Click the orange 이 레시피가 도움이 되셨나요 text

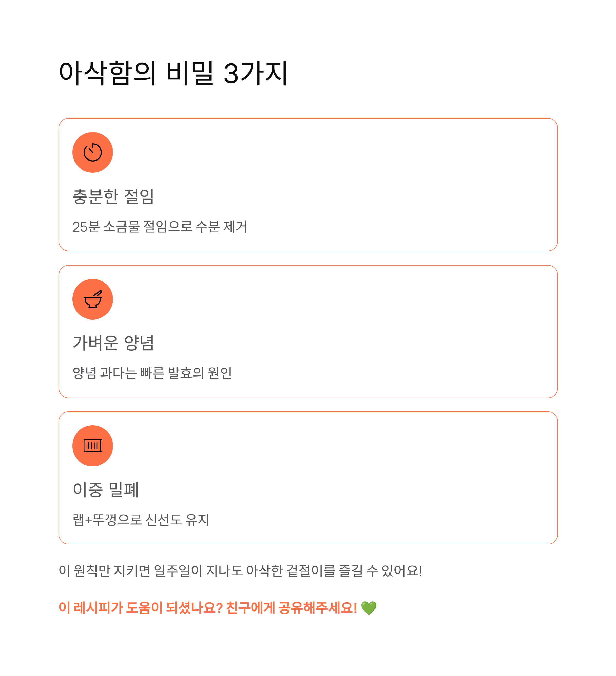[141, 608]
